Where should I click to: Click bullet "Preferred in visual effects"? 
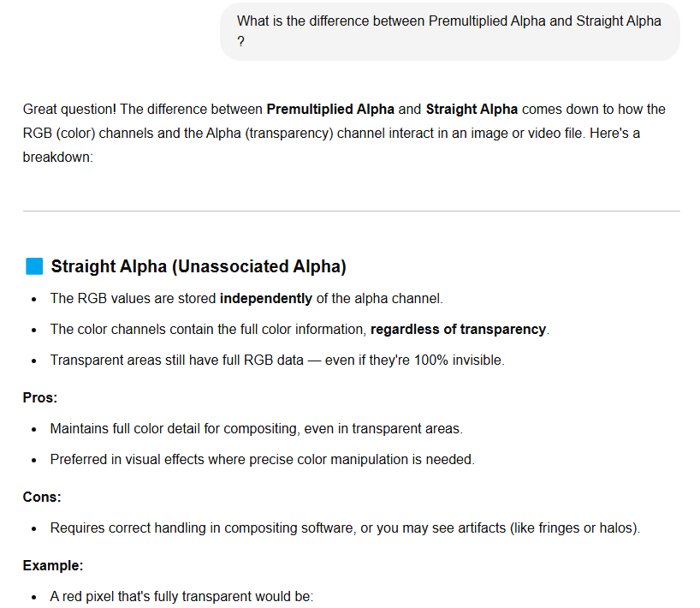coord(263,459)
